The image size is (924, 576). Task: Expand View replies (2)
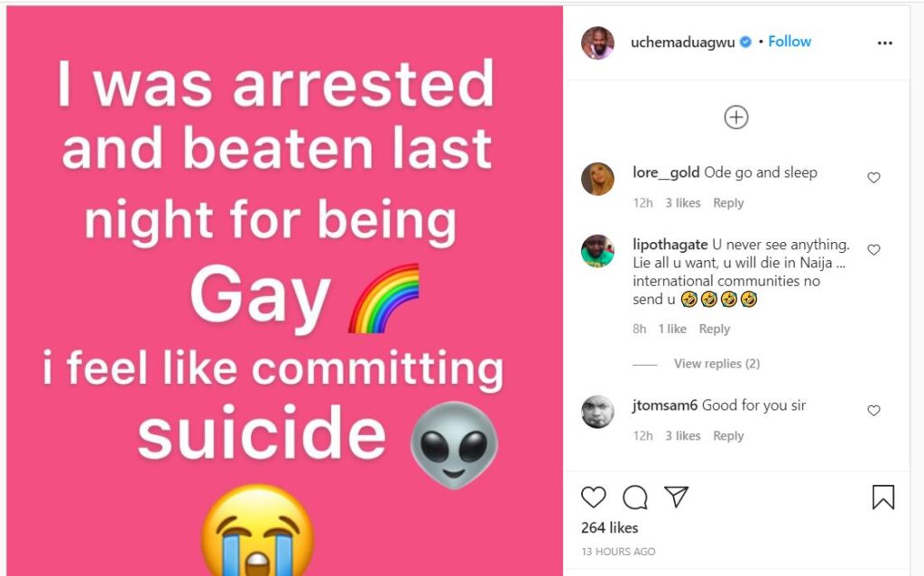click(x=716, y=364)
